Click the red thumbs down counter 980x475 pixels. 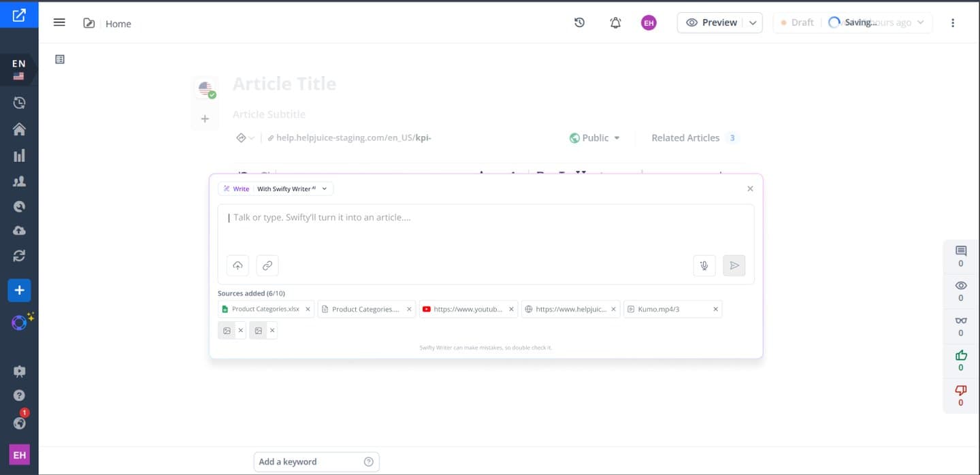click(961, 395)
